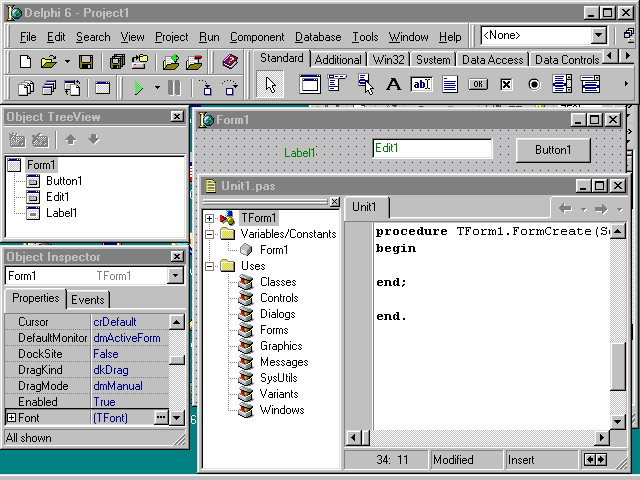Open the Component menu

[257, 37]
